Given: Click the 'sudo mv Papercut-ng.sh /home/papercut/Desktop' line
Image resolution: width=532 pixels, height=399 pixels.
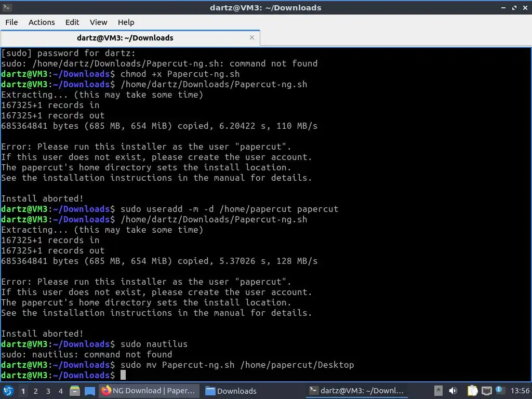Looking at the screenshot, I should click(x=237, y=365).
